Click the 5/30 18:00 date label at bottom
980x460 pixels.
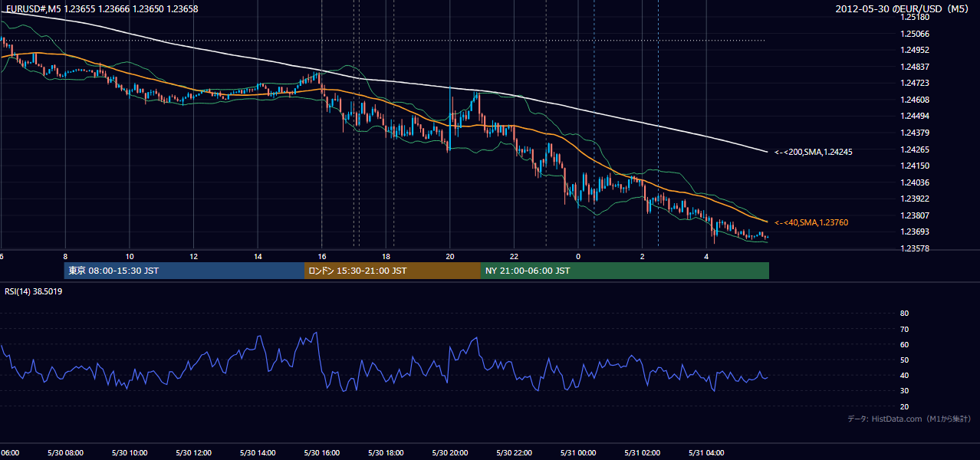coord(385,453)
